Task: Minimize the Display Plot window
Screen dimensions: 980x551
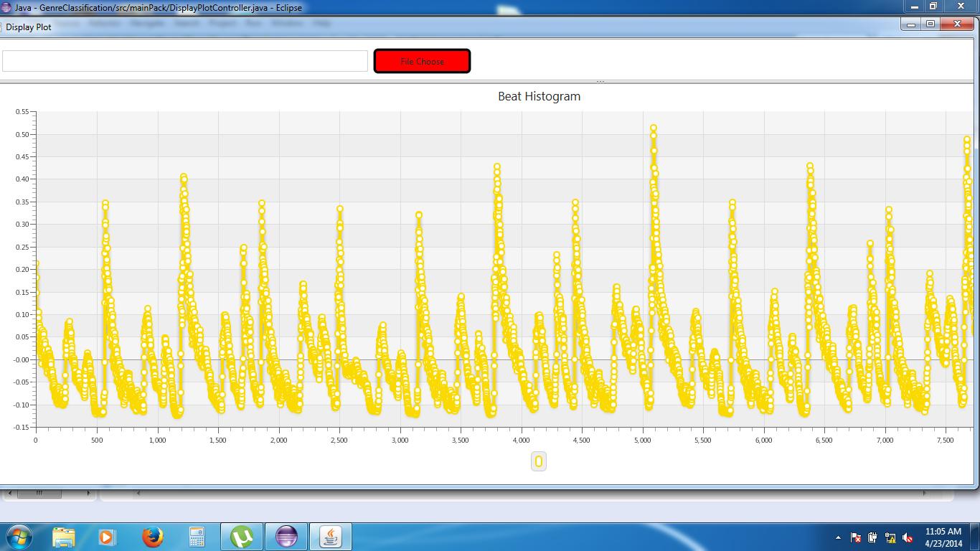Action: [911, 24]
